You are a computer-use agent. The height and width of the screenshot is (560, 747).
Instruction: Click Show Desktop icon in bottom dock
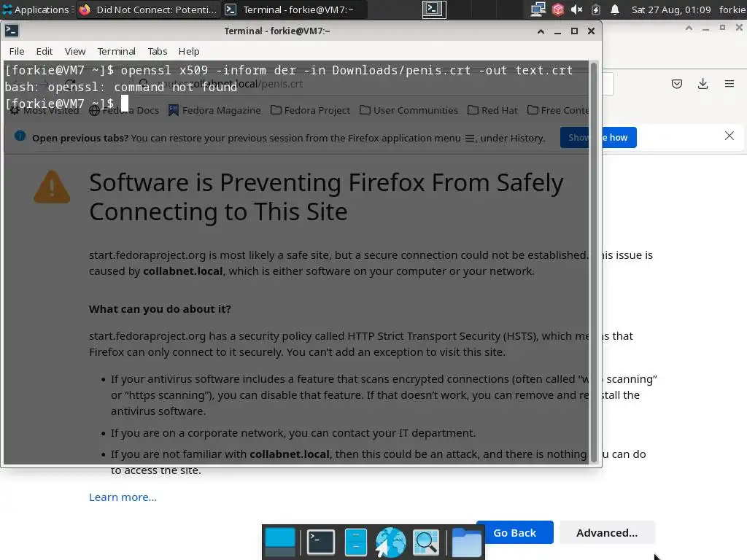pyautogui.click(x=280, y=542)
